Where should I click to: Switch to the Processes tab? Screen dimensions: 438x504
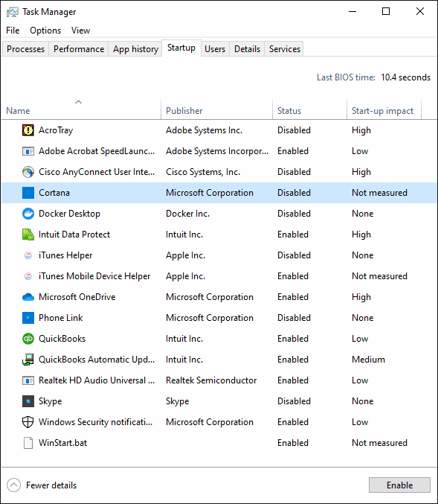(26, 49)
